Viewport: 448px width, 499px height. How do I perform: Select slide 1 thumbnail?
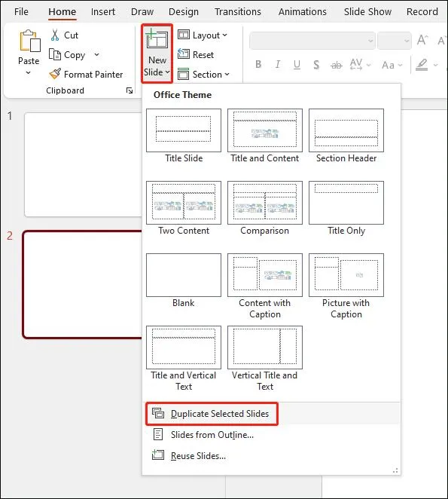[x=83, y=164]
